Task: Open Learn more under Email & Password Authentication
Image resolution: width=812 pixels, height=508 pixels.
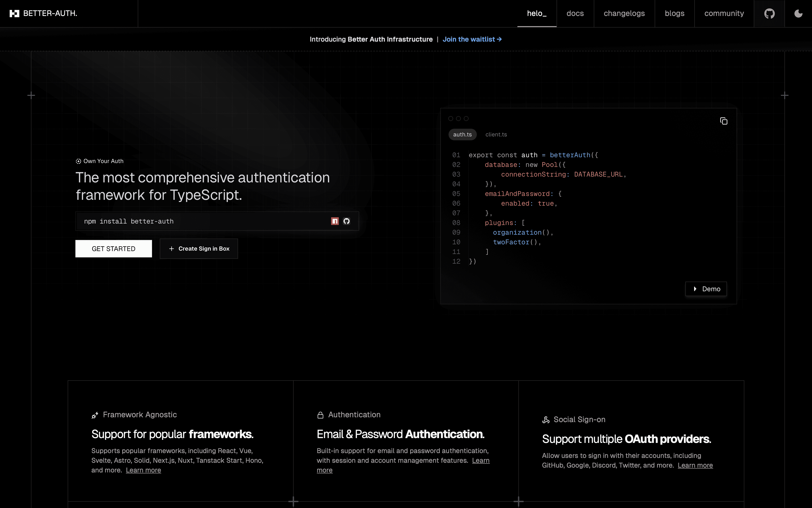Action: (x=481, y=460)
